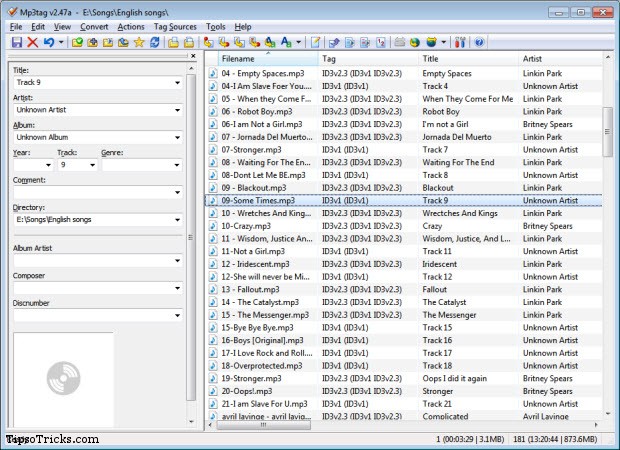Viewport: 620px width, 450px height.
Task: Click the Change directory folder icon with green check
Action: (x=78, y=42)
